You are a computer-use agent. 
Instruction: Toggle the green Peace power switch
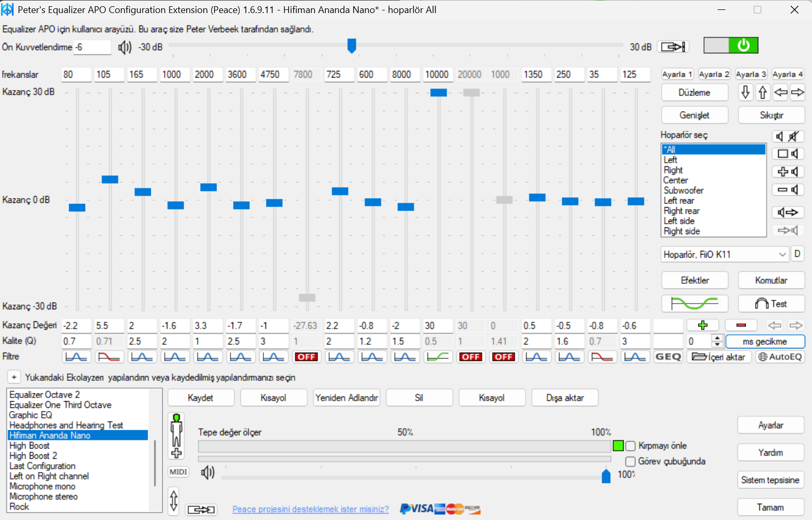(x=731, y=45)
